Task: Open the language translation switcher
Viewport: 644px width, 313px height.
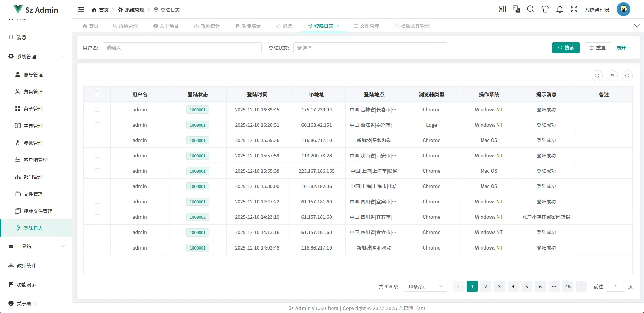Action: coord(516,9)
